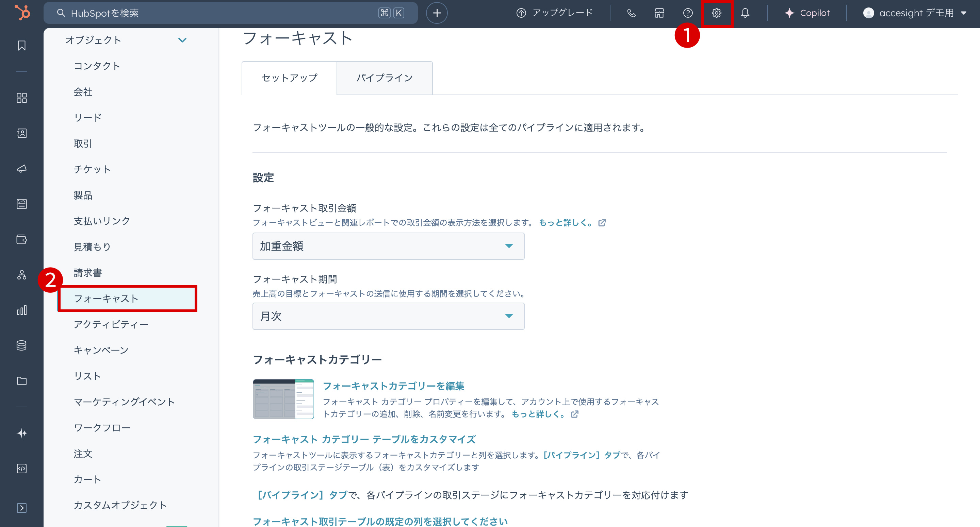Select 取引 in the settings sidebar
Image resolution: width=980 pixels, height=527 pixels.
tap(83, 143)
